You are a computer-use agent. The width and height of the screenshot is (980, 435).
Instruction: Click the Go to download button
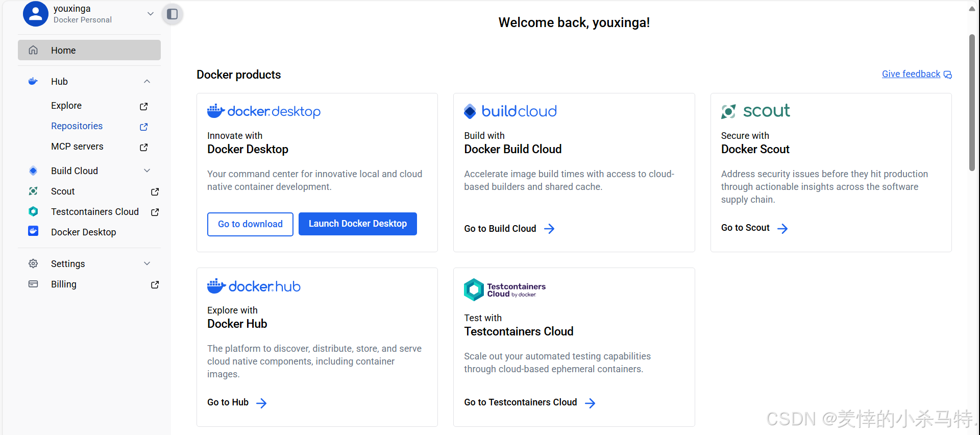click(x=250, y=224)
